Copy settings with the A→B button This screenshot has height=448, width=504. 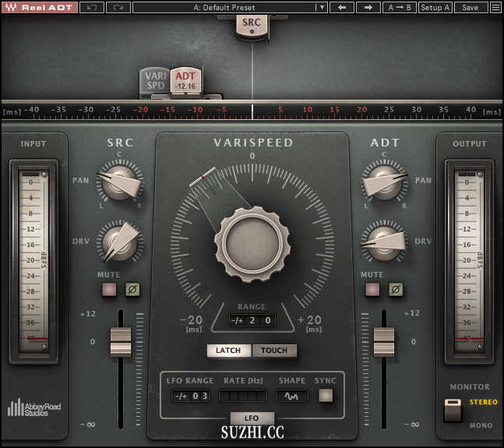click(x=400, y=7)
